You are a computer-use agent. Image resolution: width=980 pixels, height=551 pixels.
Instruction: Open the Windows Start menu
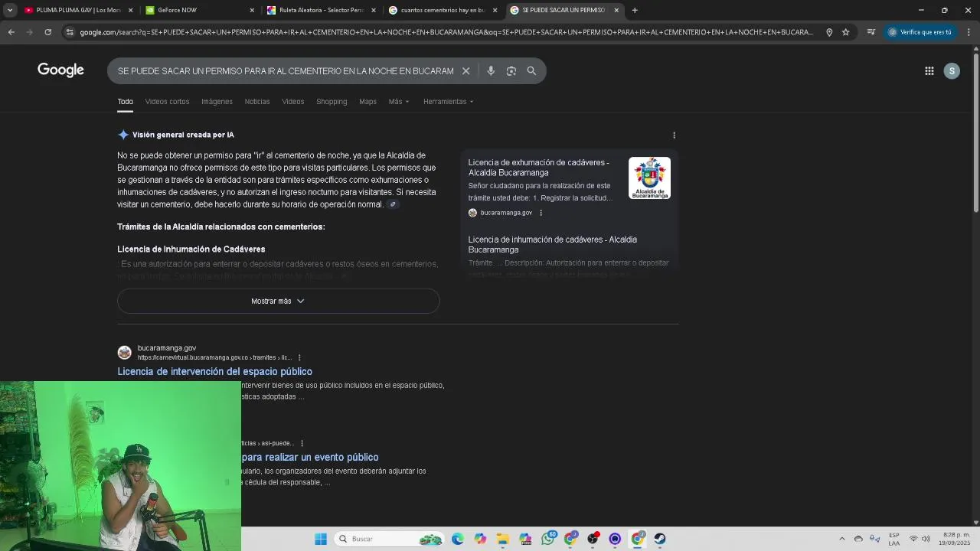click(x=321, y=539)
